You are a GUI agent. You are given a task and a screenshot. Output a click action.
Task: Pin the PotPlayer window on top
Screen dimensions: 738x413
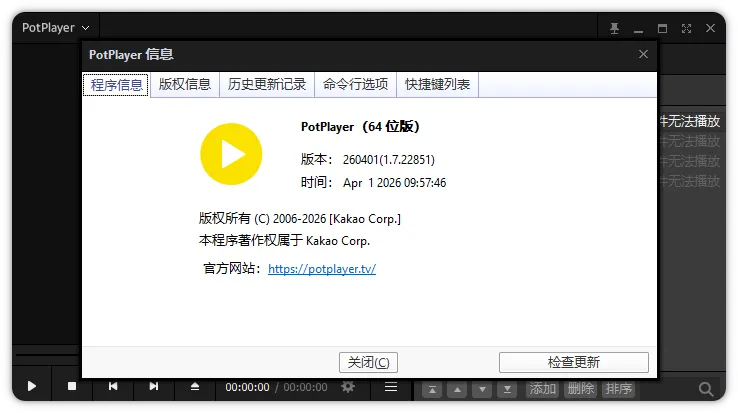[x=614, y=29]
